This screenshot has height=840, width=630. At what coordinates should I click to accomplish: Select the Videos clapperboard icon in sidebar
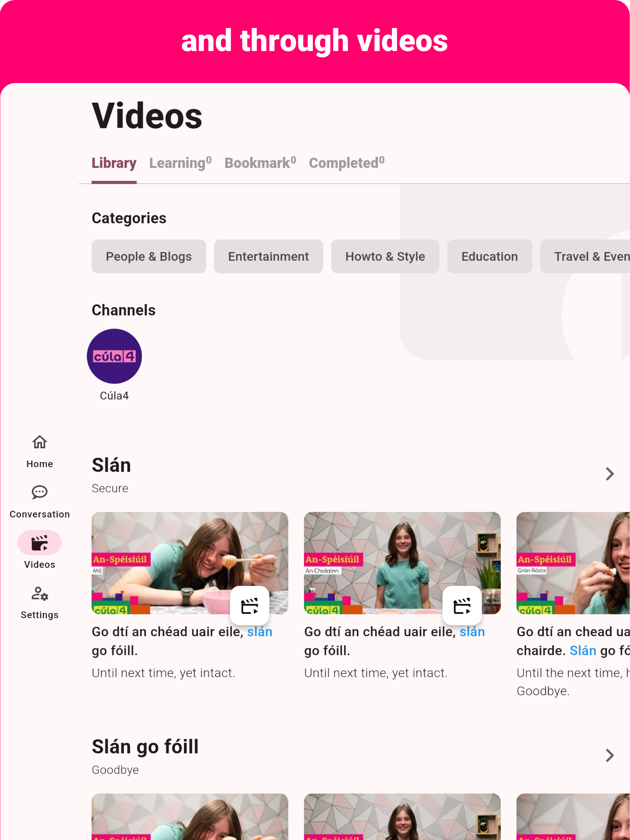pyautogui.click(x=39, y=543)
